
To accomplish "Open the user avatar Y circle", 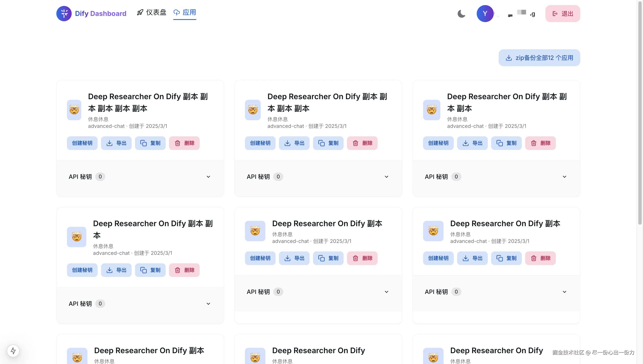I will [485, 14].
